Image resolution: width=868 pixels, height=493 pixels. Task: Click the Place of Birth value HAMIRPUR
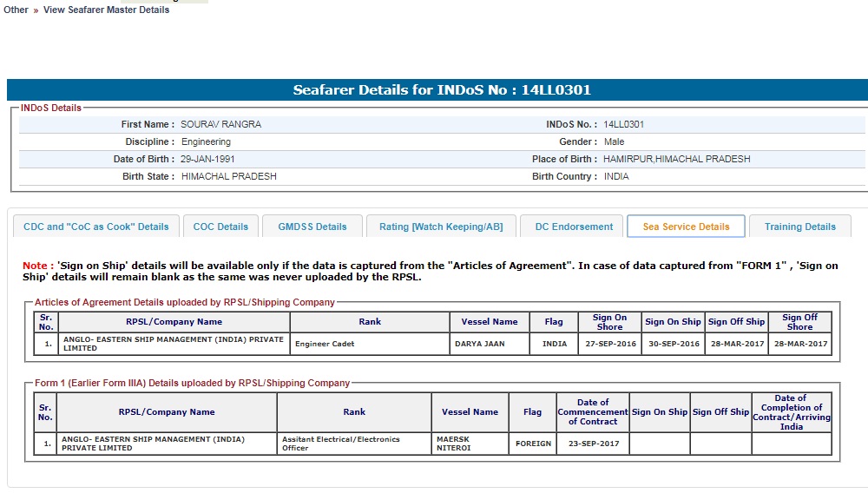pyautogui.click(x=676, y=159)
